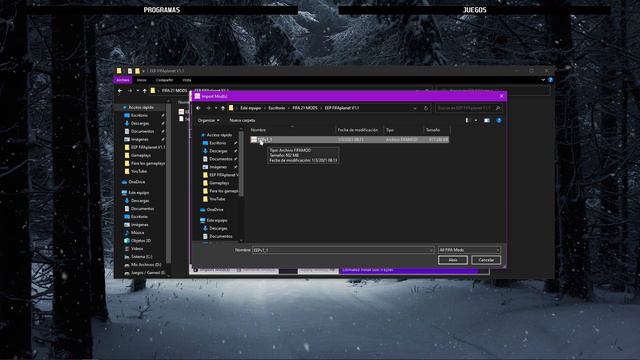Viewport: 640px width, 360px height.
Task: Open Gameplays folder in Import dialog sidebar
Action: [219, 183]
